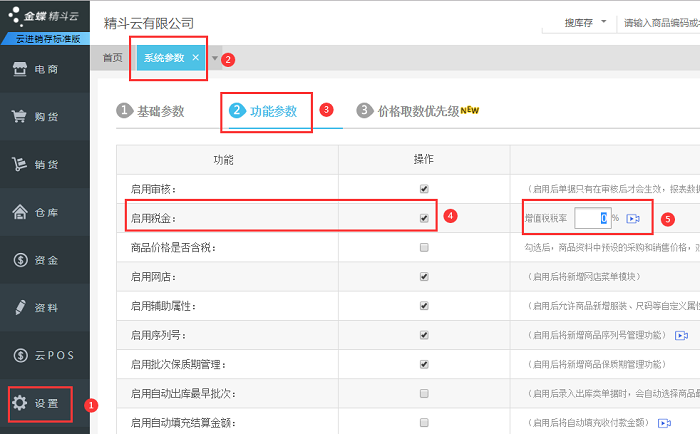Switch to the 基础参数 step tab

tap(151, 111)
